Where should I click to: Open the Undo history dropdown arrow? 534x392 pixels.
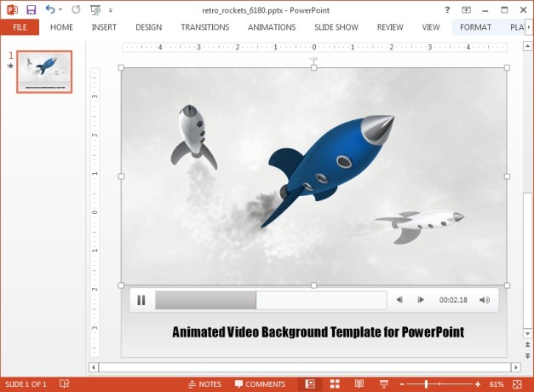[x=60, y=10]
